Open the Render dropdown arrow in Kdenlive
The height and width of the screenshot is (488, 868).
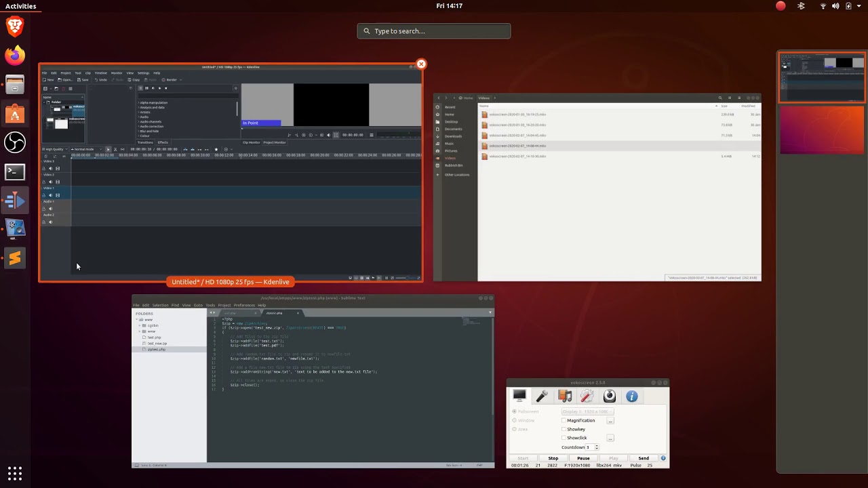[x=180, y=80]
